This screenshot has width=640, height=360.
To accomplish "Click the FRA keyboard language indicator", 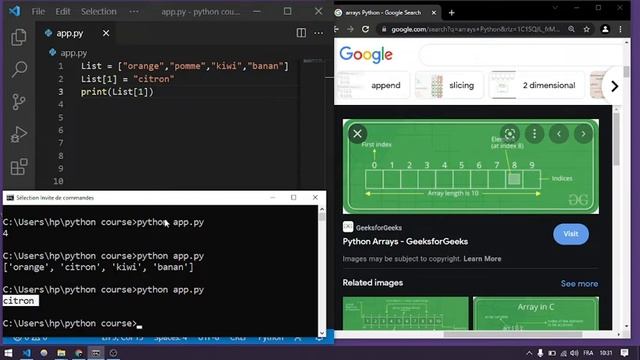I will point(588,353).
